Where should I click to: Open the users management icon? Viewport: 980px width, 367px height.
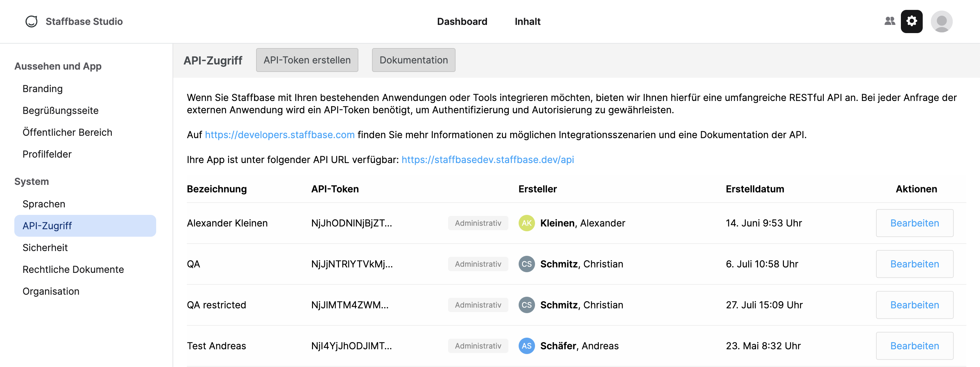pos(889,21)
